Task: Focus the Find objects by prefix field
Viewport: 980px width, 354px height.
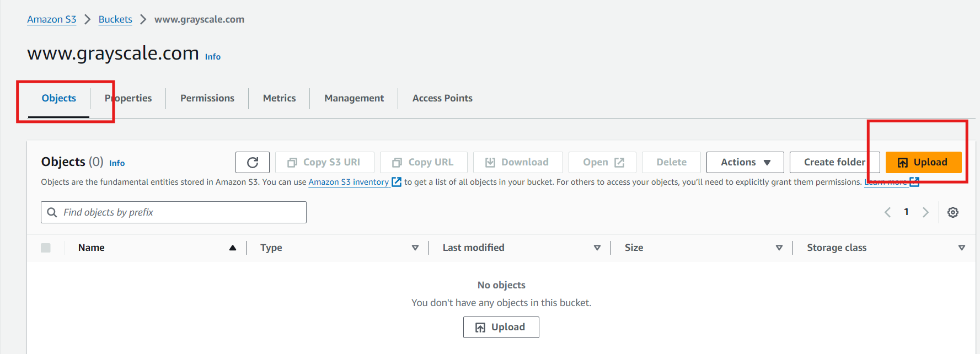Action: (x=182, y=212)
